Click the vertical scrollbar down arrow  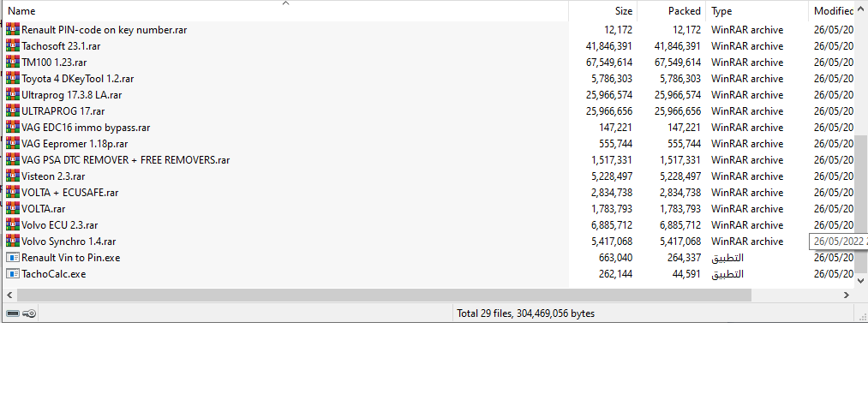click(863, 281)
